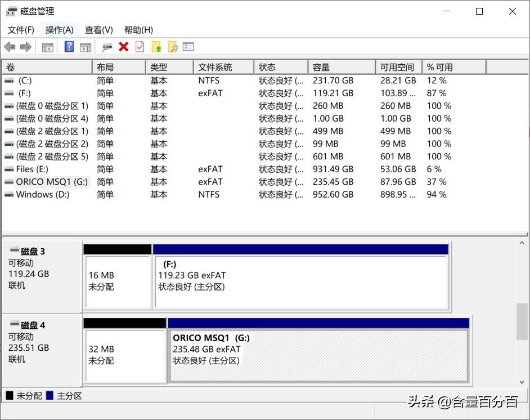The height and width of the screenshot is (420, 530).
Task: Click the folder with magnifier search icon
Action: (x=172, y=47)
